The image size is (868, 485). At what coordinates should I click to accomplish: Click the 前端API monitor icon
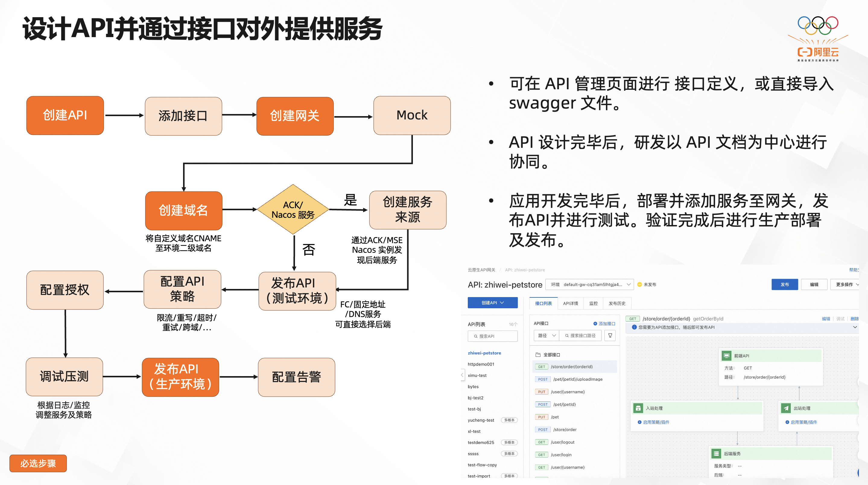tap(727, 356)
